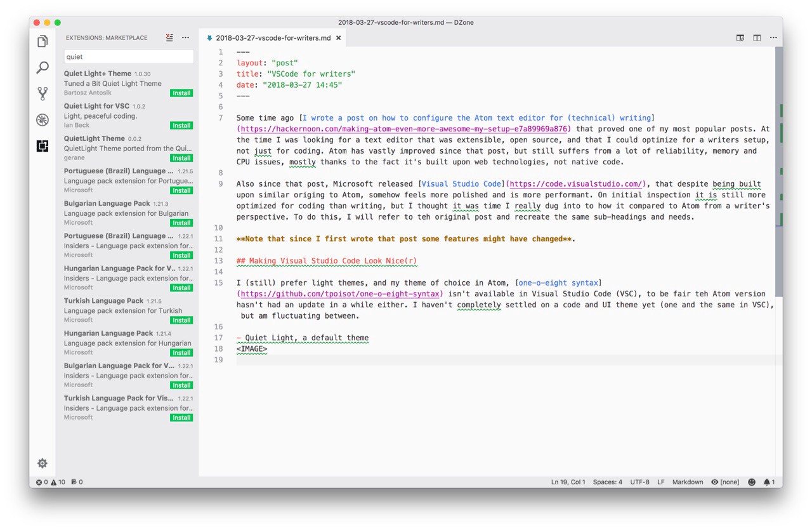Toggle the eye [none] status item
812x530 pixels.
[x=725, y=482]
